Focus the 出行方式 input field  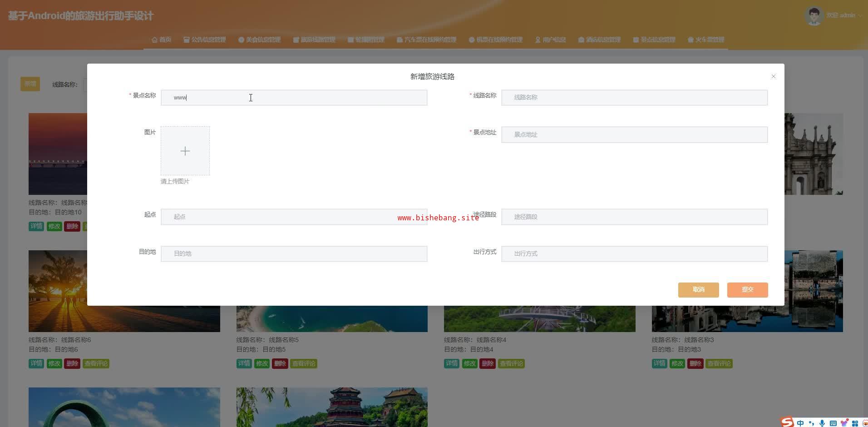634,253
